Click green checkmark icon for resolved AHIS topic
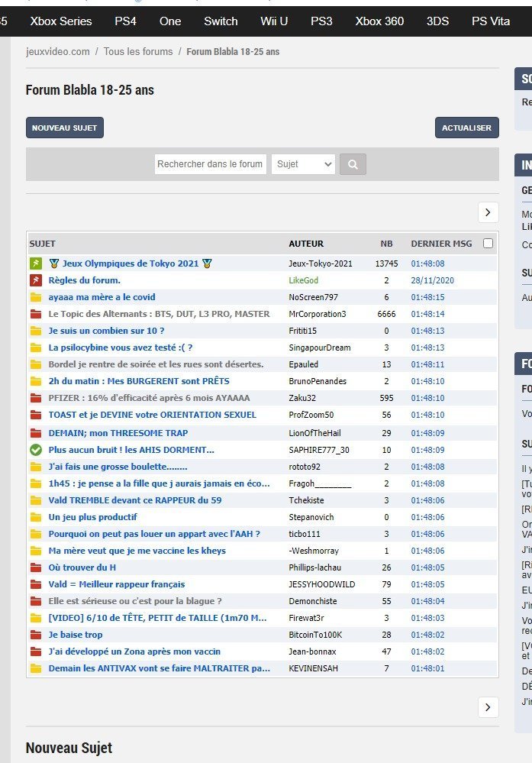This screenshot has width=532, height=763. click(35, 450)
